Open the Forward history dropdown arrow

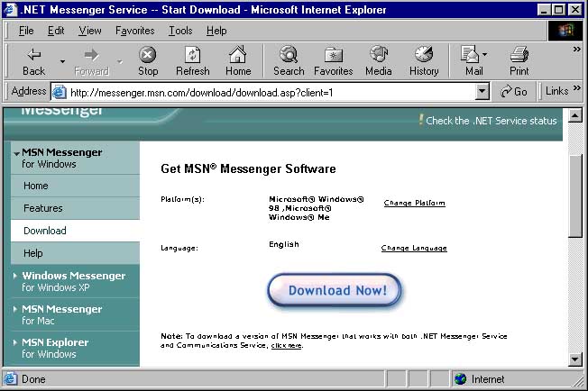[120, 61]
